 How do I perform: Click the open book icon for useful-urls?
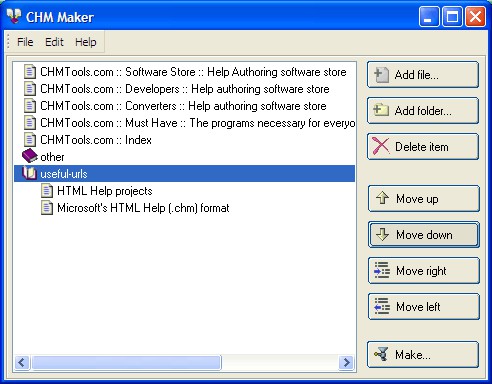point(29,173)
